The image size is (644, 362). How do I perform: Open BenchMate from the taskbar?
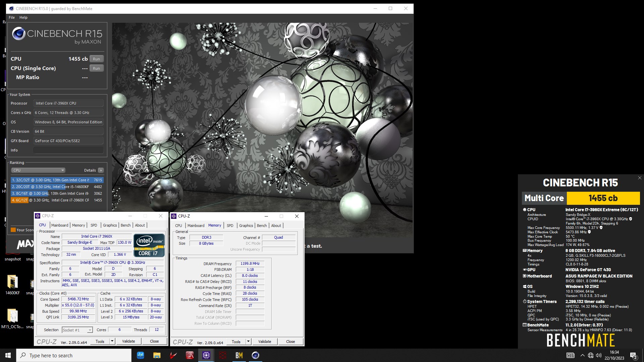click(239, 355)
